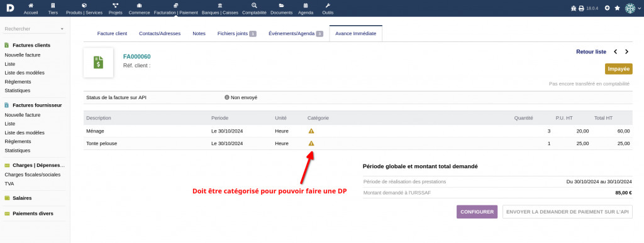The height and width of the screenshot is (243, 644).
Task: Go to next invoice arrow
Action: 627,51
